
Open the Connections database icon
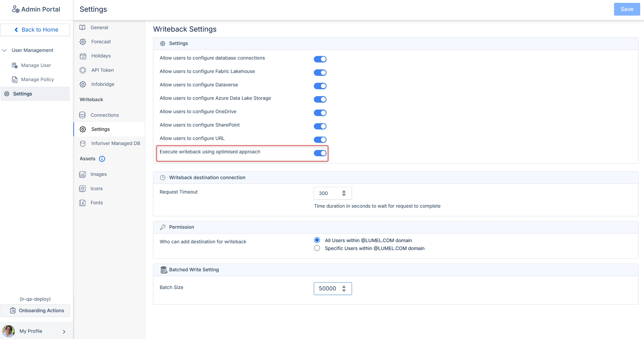tap(82, 115)
